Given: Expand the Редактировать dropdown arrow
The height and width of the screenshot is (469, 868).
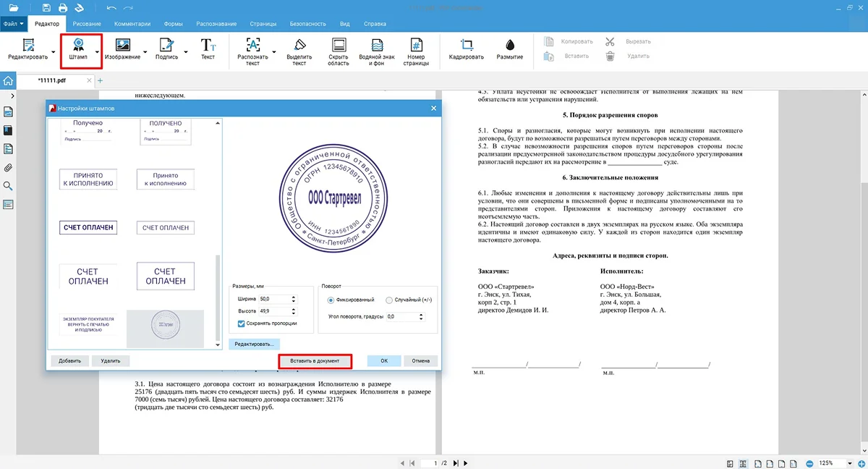Looking at the screenshot, I should click(54, 52).
